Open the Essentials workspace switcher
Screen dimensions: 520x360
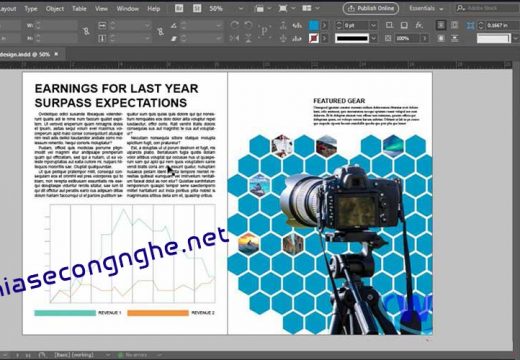426,8
